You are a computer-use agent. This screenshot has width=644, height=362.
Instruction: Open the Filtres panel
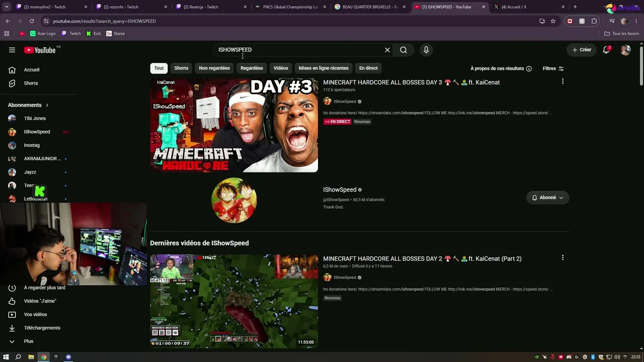tap(553, 68)
